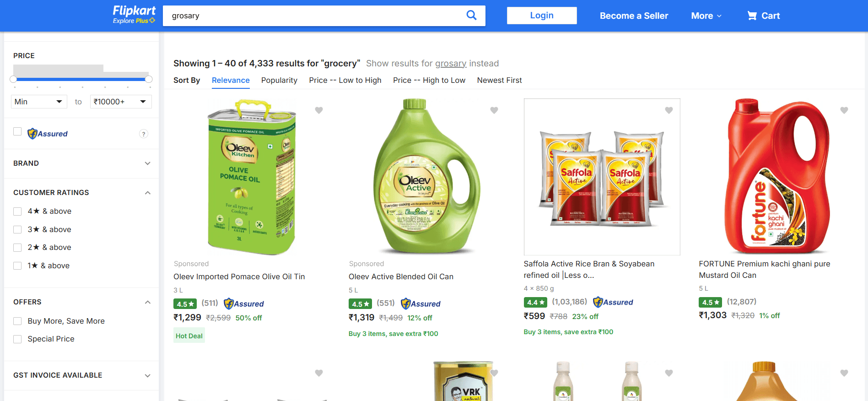Check 4★ & above rating filter

pos(17,211)
